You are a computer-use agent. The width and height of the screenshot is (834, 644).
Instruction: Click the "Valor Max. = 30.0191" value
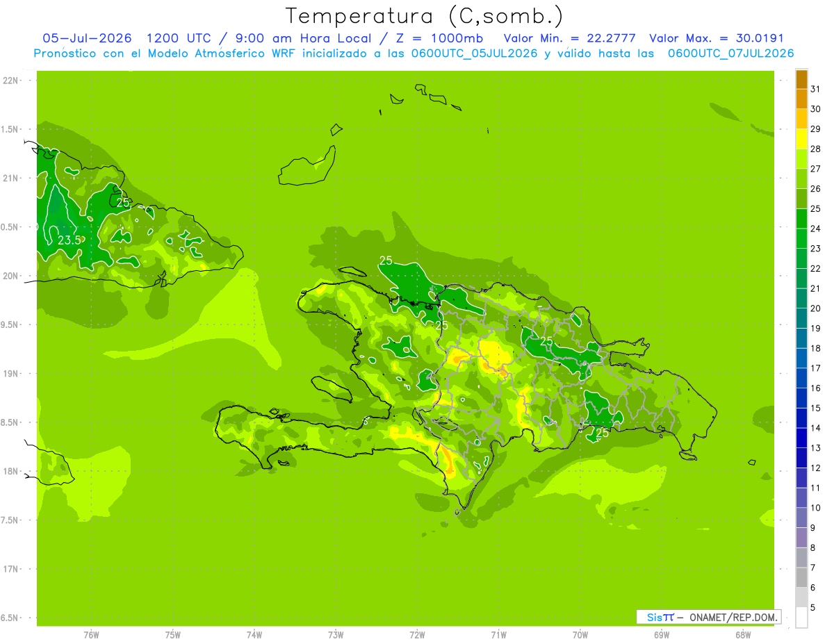click(716, 38)
